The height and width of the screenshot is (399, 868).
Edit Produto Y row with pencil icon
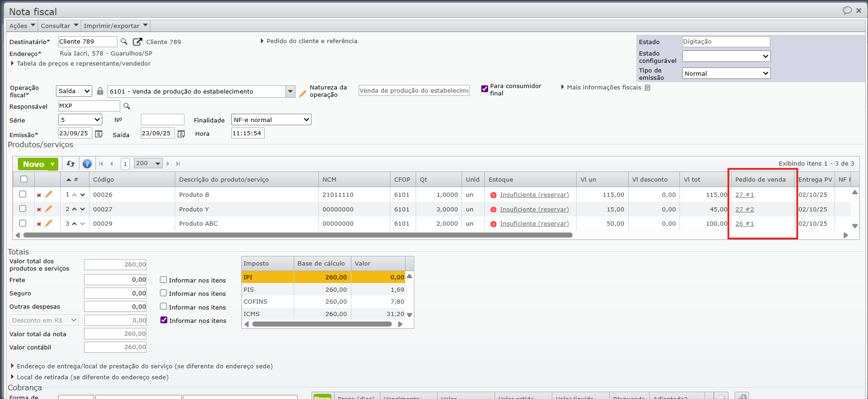click(x=49, y=209)
